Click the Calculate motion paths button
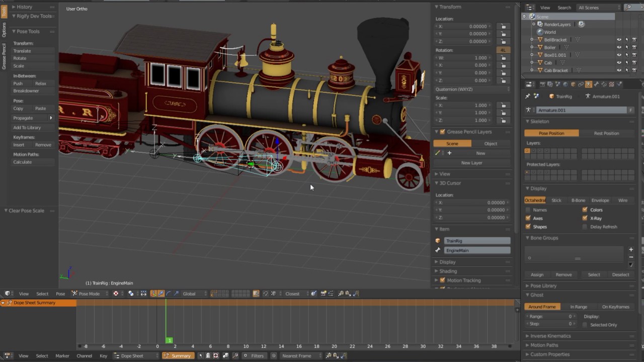This screenshot has height=362, width=644. click(x=33, y=162)
